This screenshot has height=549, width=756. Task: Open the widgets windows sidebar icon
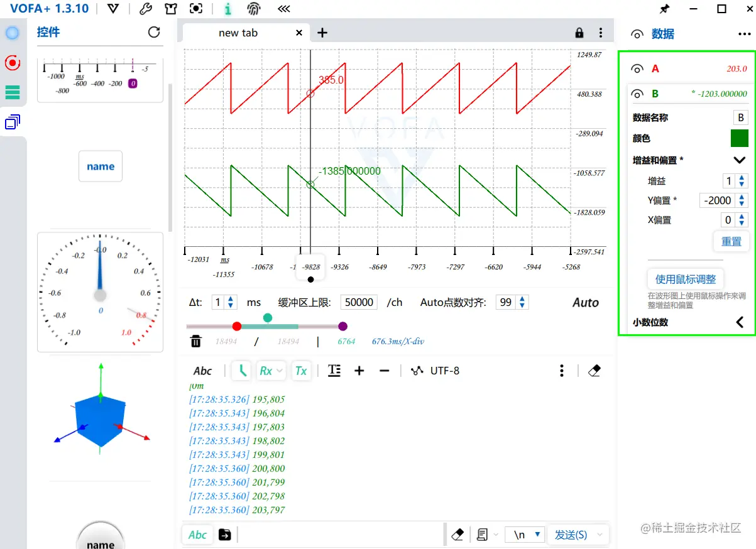pyautogui.click(x=12, y=122)
